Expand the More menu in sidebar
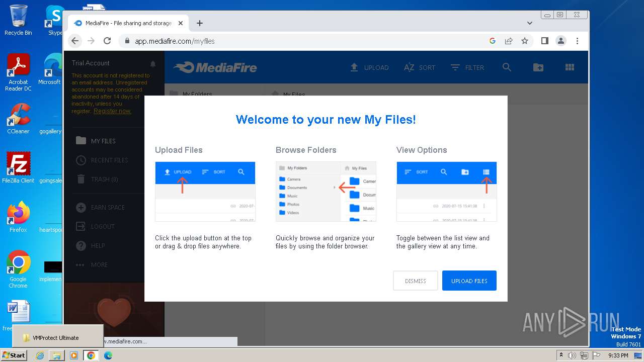 (x=91, y=264)
